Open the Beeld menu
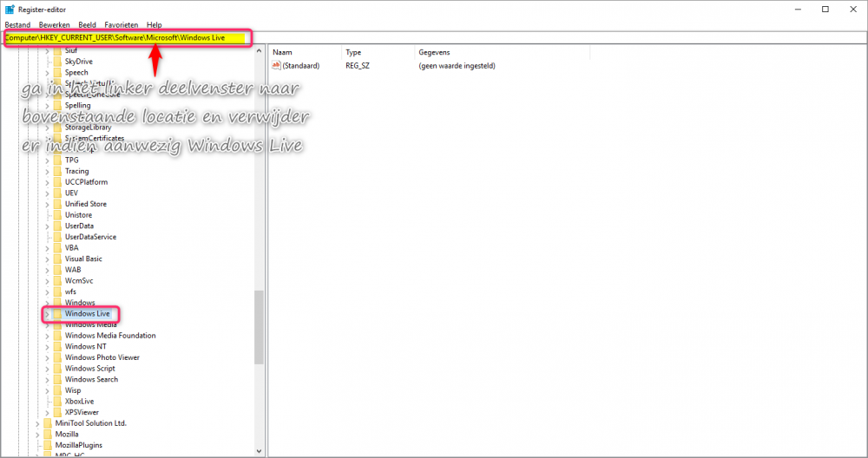The height and width of the screenshot is (458, 868). (87, 25)
